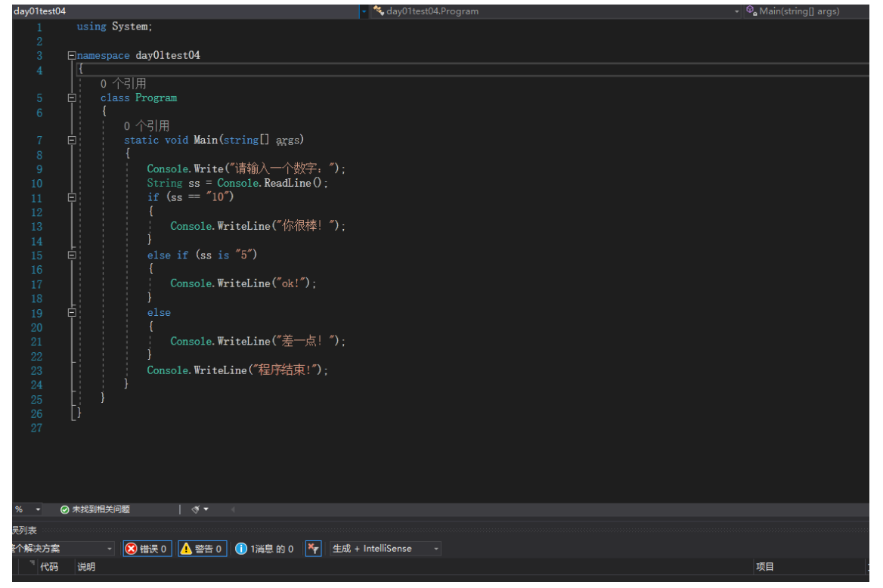Click the static keyword on line 7
The height and width of the screenshot is (588, 883).
click(x=141, y=141)
